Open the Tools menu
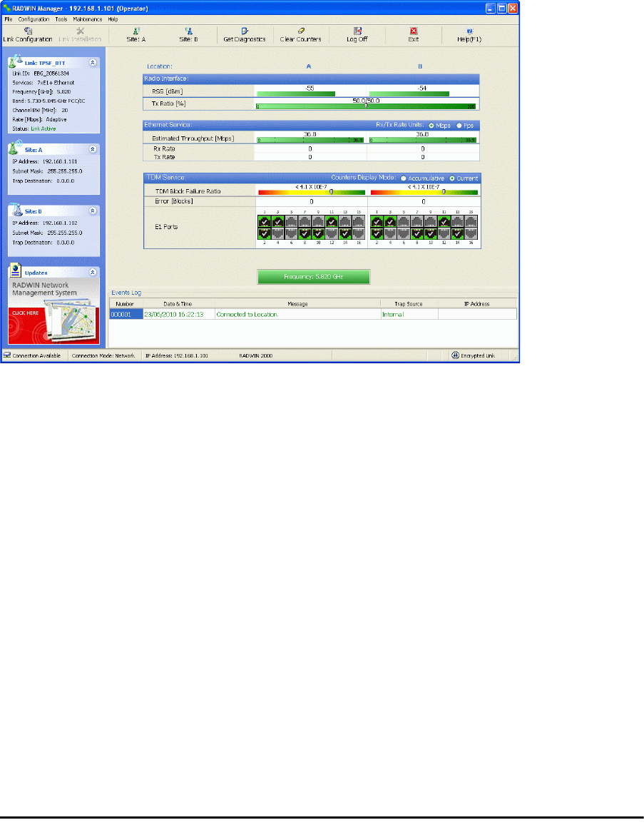This screenshot has height=830, width=644. [x=61, y=19]
